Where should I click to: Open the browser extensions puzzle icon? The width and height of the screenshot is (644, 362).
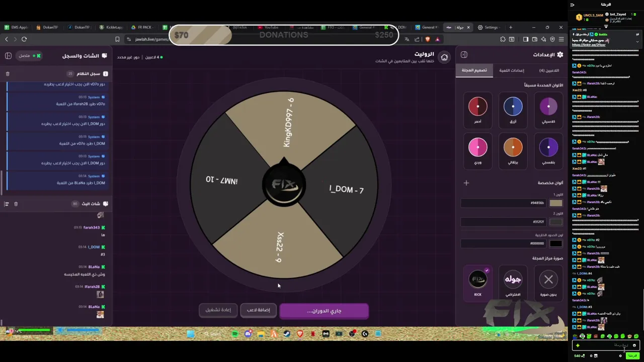pyautogui.click(x=503, y=39)
